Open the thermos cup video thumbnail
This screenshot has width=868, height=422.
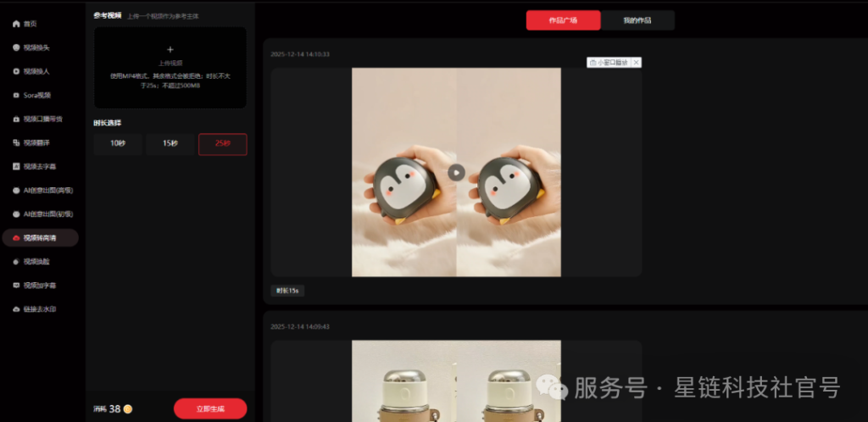pyautogui.click(x=456, y=381)
